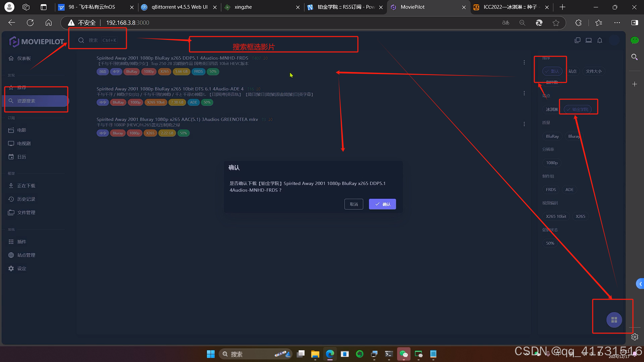The image size is (644, 362).
Task: Confirm download with 确认 button
Action: (x=382, y=204)
